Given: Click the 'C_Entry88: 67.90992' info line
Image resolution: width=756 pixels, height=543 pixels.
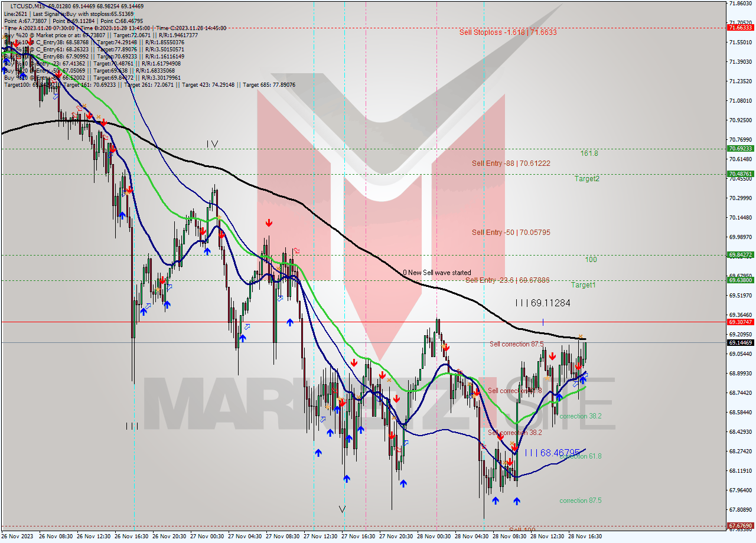Looking at the screenshot, I should click(x=94, y=56).
